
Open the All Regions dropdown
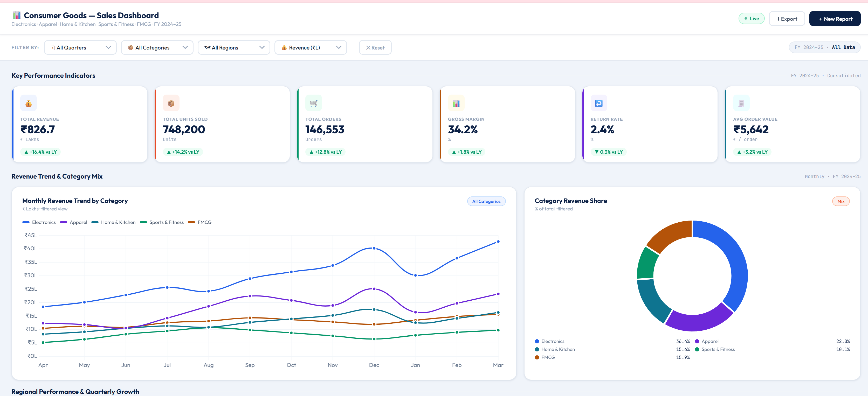coord(234,47)
